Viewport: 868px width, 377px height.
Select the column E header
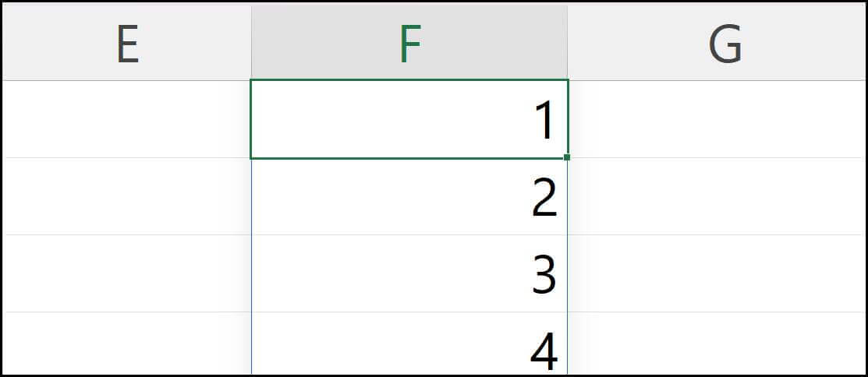coord(127,44)
